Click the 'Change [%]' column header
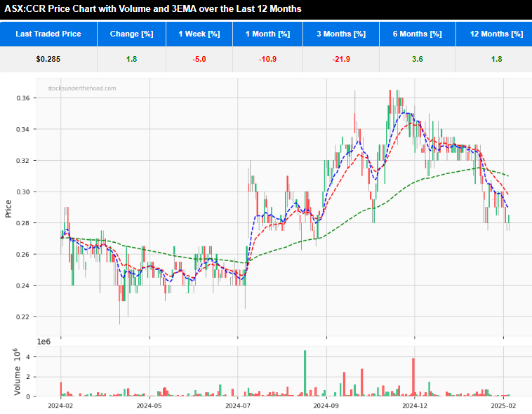The width and height of the screenshot is (532, 414). 132,34
